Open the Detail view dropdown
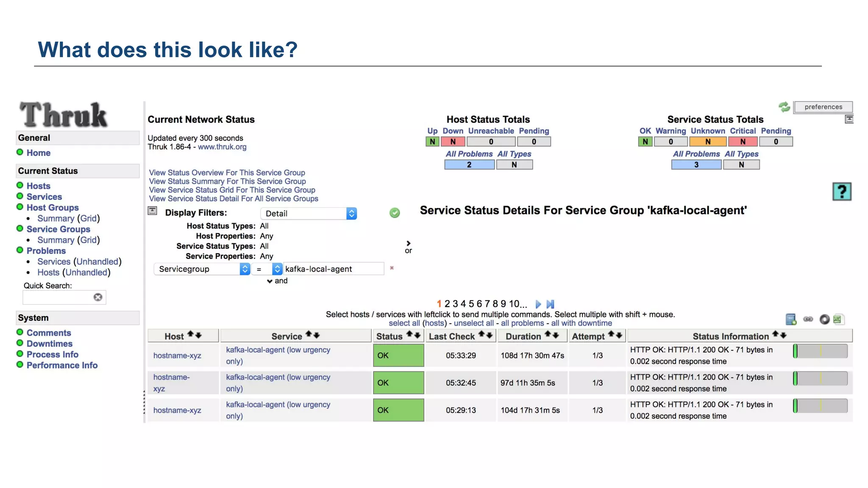This screenshot has height=488, width=868. [309, 213]
